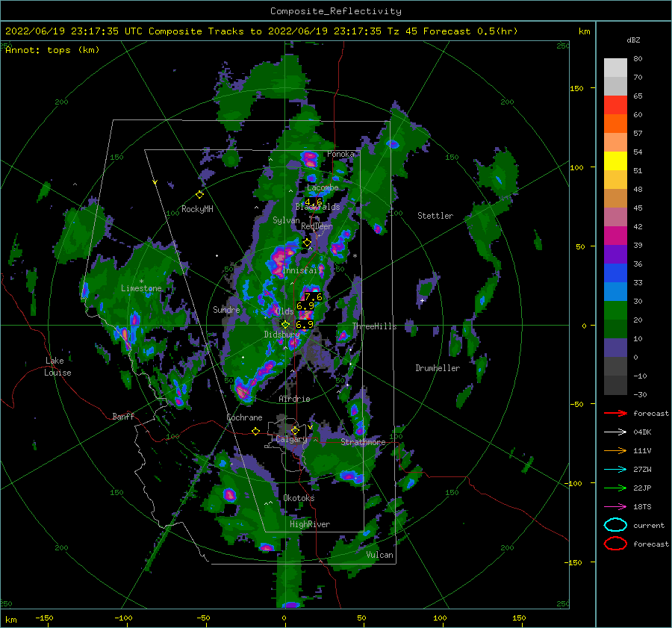Viewport: 672px width, 628px height.
Task: Click the 6.9 label directly below 7.6
Action: pos(305,305)
